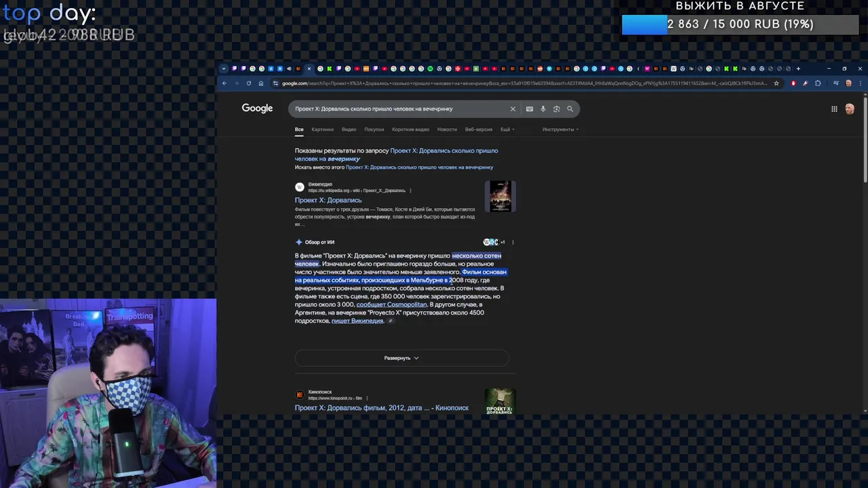The width and height of the screenshot is (868, 488).
Task: Open the Chrome three-dot menu
Action: (x=861, y=83)
